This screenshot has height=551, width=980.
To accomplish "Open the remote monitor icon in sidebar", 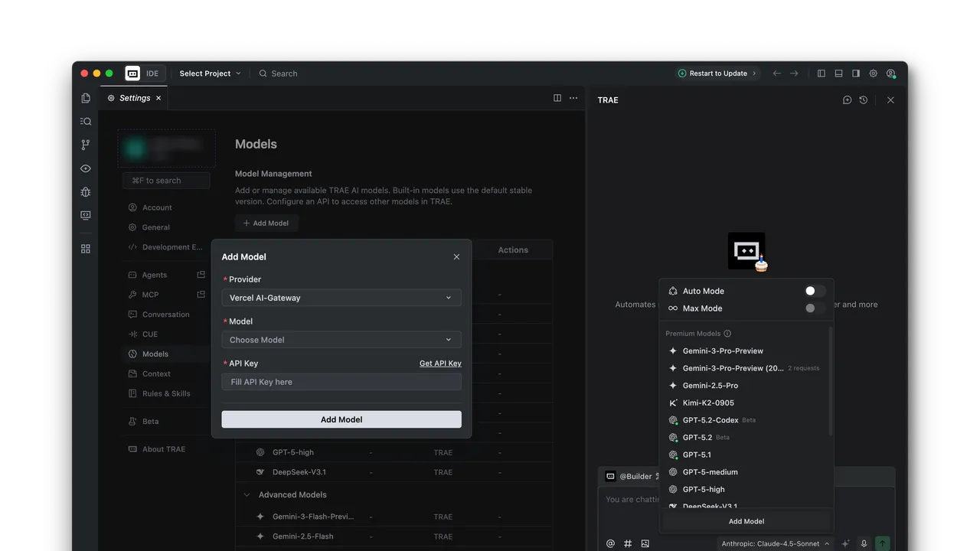I will pyautogui.click(x=86, y=216).
